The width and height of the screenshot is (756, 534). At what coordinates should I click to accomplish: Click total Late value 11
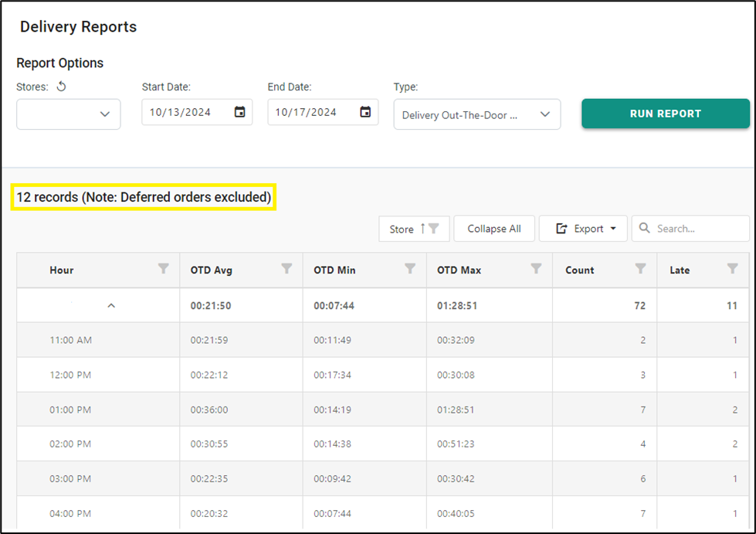(x=732, y=306)
